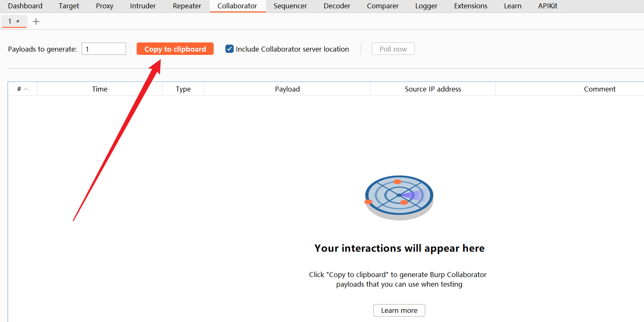Screen dimensions: 644x322
Task: Open the Dashboard tab
Action: 25,6
